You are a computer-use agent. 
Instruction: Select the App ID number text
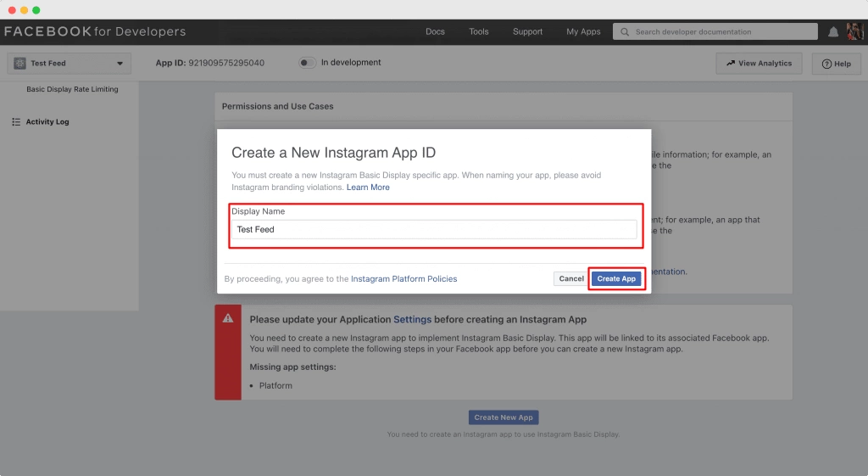[x=226, y=63]
